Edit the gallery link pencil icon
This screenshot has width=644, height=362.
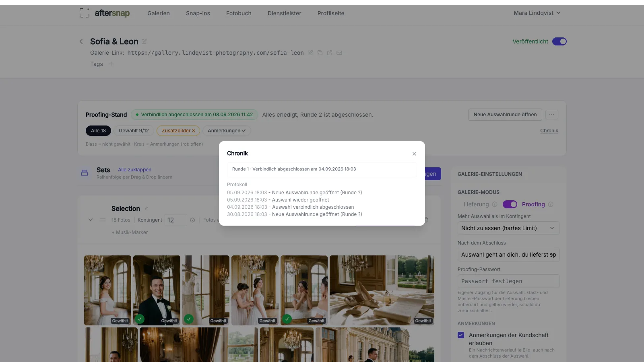coord(310,53)
